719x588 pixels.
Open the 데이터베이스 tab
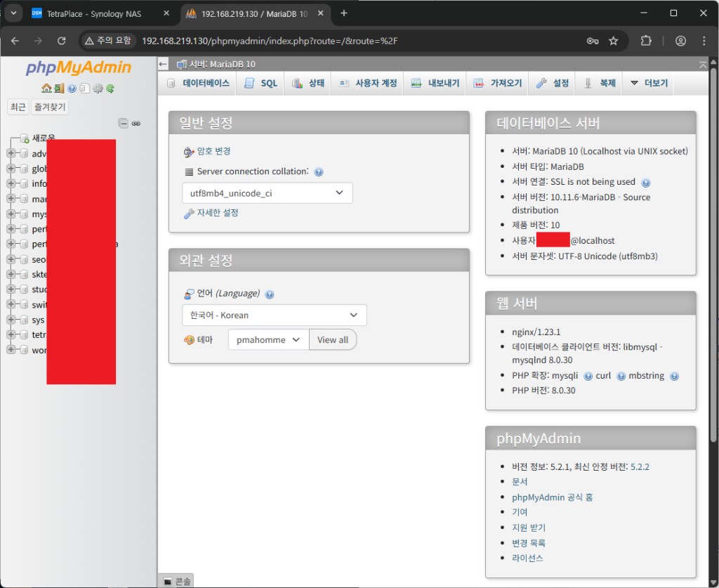point(199,83)
